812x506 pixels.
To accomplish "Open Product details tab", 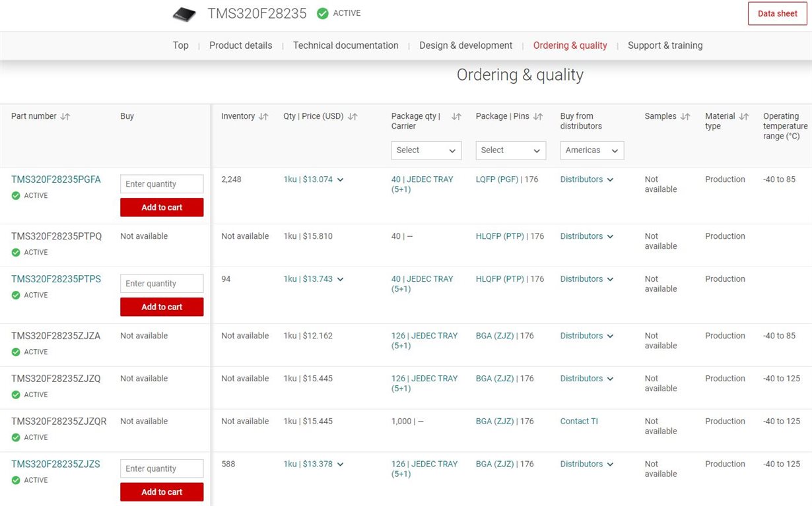I will 241,46.
